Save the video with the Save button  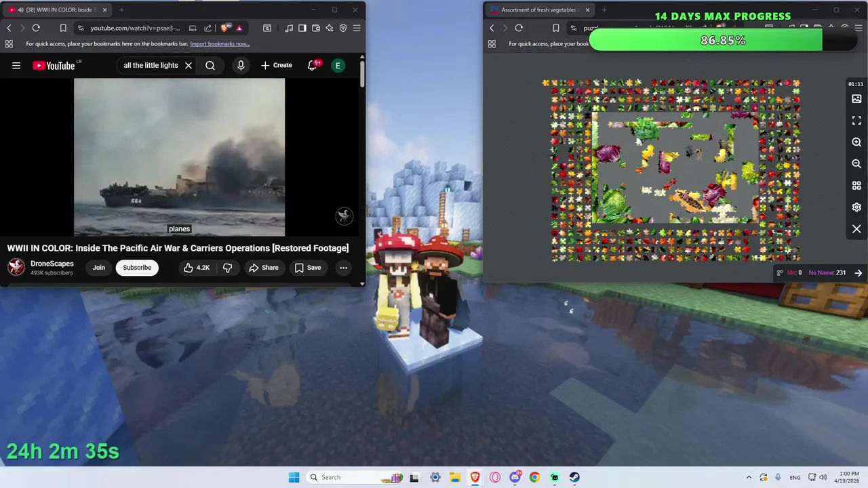click(308, 268)
